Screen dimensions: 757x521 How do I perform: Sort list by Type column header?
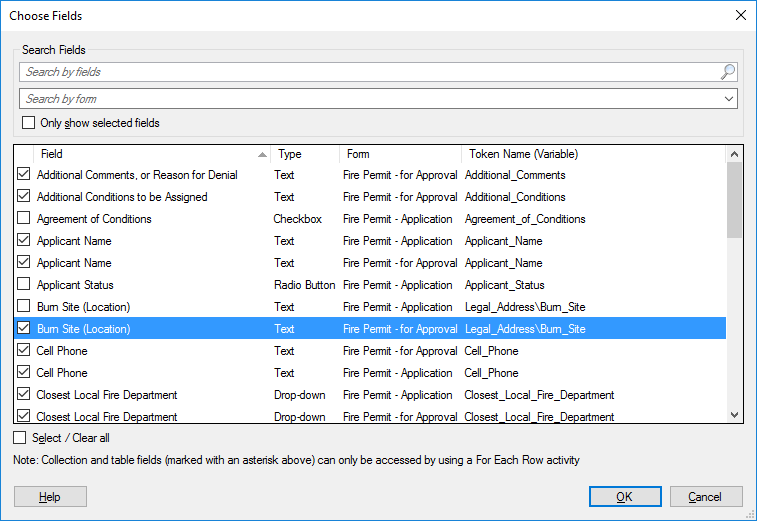(x=305, y=154)
